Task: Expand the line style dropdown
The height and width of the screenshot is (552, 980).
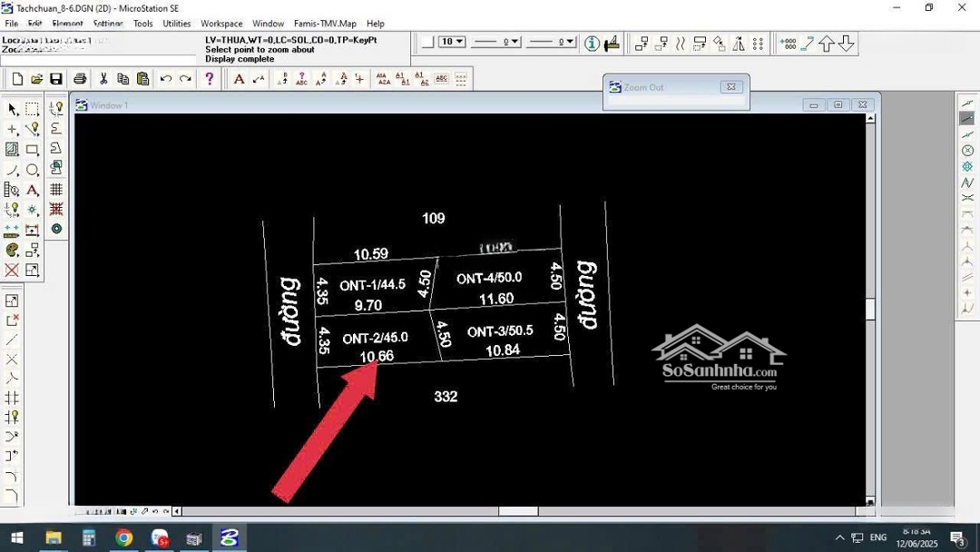Action: point(496,42)
